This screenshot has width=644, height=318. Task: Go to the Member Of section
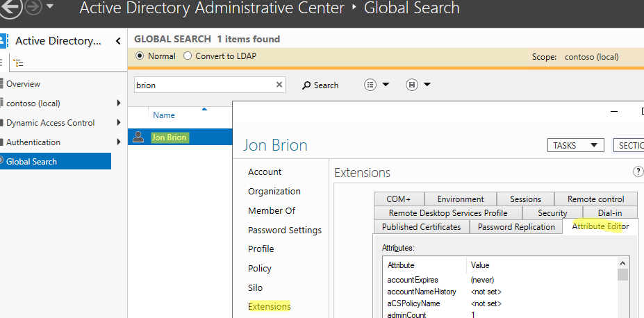pos(272,210)
